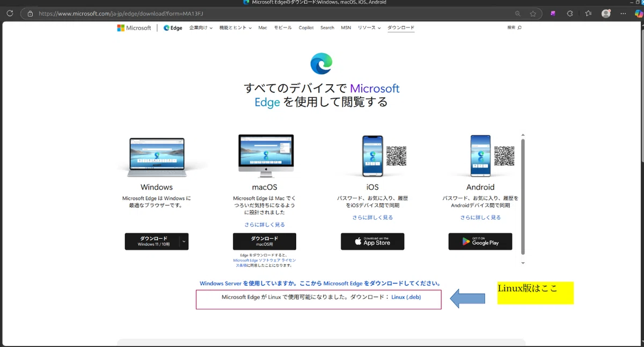
Task: Open the Microsoft Edge ソフトウェア ライセンス条項 link
Action: [x=264, y=262]
